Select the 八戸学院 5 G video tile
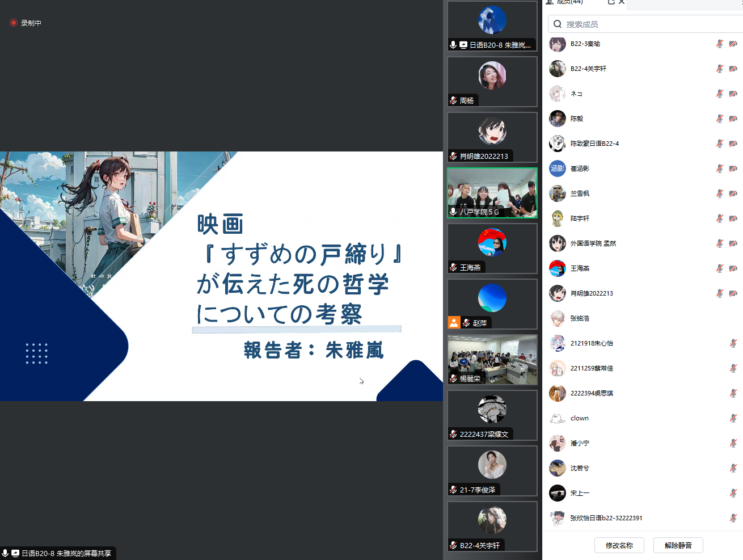 click(x=492, y=193)
